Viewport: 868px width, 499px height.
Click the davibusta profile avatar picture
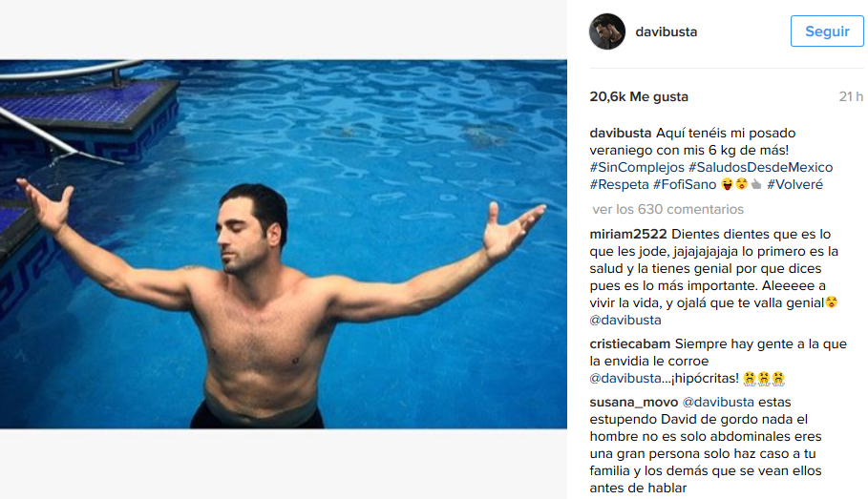coord(607,31)
